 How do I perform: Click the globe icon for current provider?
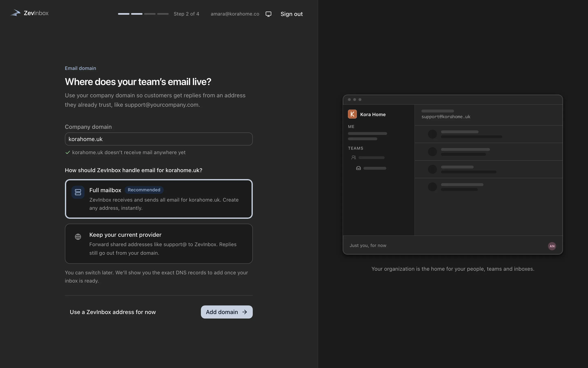pos(78,237)
